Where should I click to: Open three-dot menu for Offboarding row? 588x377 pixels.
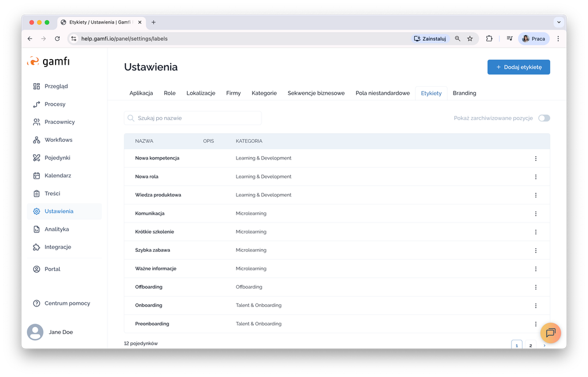(x=535, y=287)
